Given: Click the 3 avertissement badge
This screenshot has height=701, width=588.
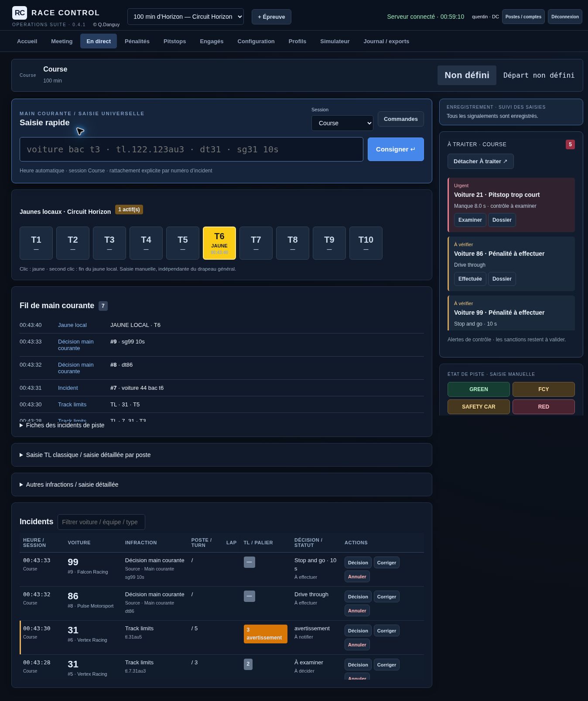Looking at the screenshot, I should click(x=265, y=634).
